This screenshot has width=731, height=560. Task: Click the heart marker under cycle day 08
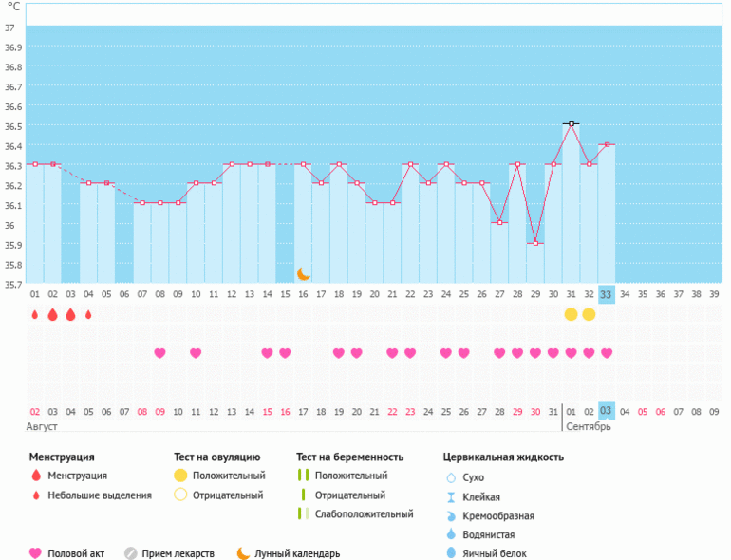pyautogui.click(x=159, y=353)
